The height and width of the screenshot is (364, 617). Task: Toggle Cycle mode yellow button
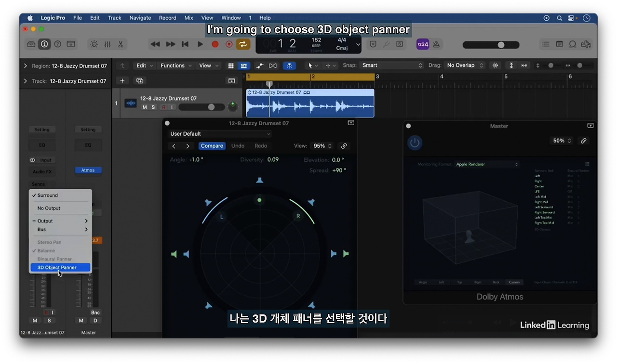(x=243, y=44)
